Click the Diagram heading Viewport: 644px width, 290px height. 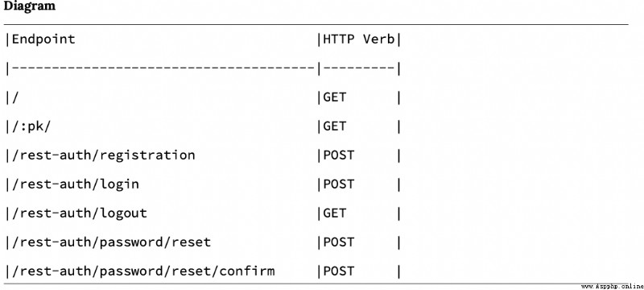coord(29,7)
